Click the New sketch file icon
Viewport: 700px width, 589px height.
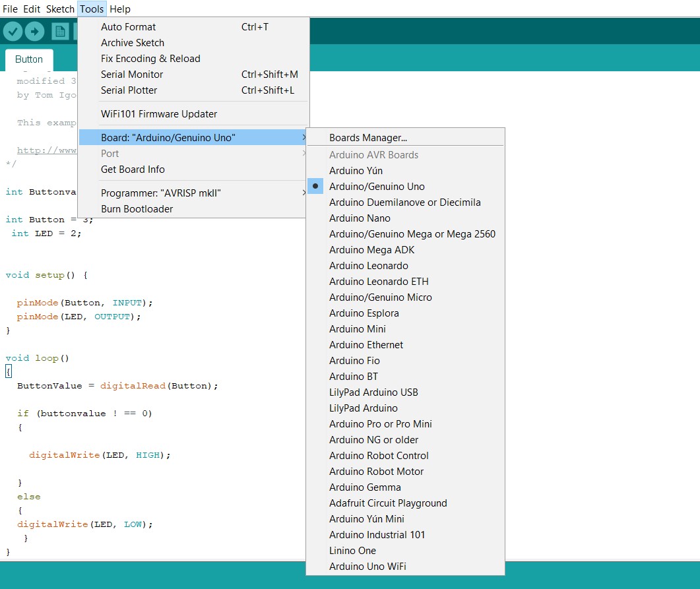pos(60,31)
